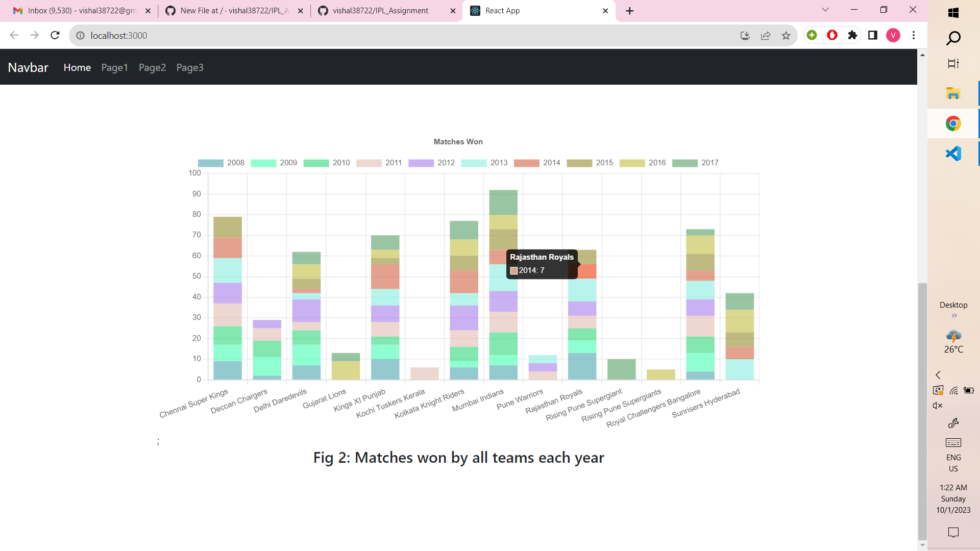This screenshot has height=551, width=980.
Task: Click the page vertical scrollbar thumb
Action: pos(922,411)
